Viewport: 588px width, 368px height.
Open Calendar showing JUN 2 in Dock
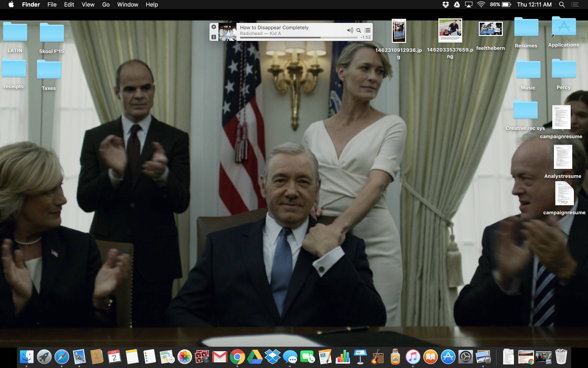coord(114,357)
